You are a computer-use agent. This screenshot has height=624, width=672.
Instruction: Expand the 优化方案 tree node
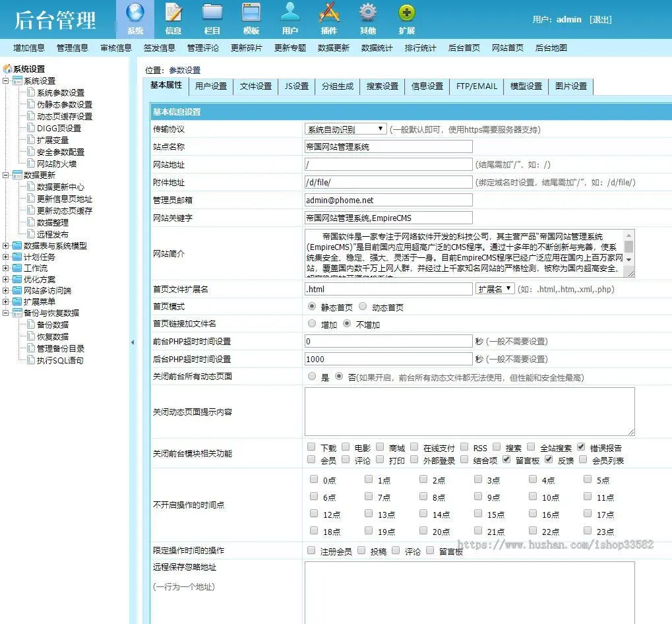point(5,279)
